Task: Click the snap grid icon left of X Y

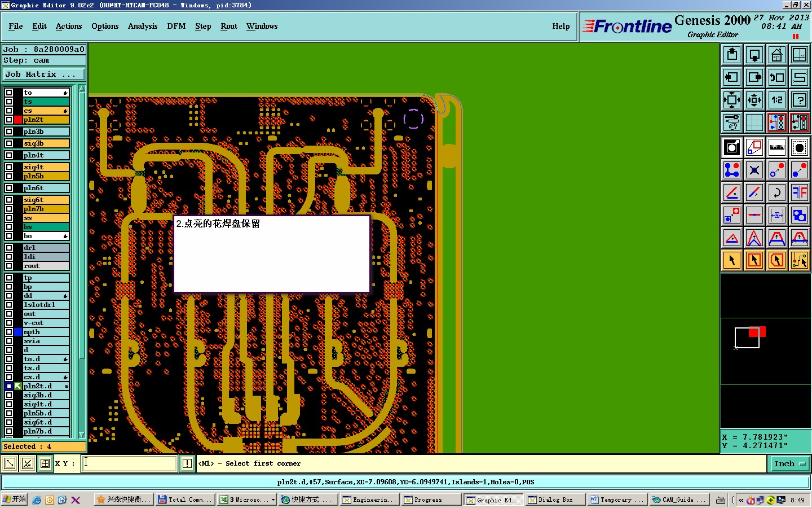Action: pos(45,463)
